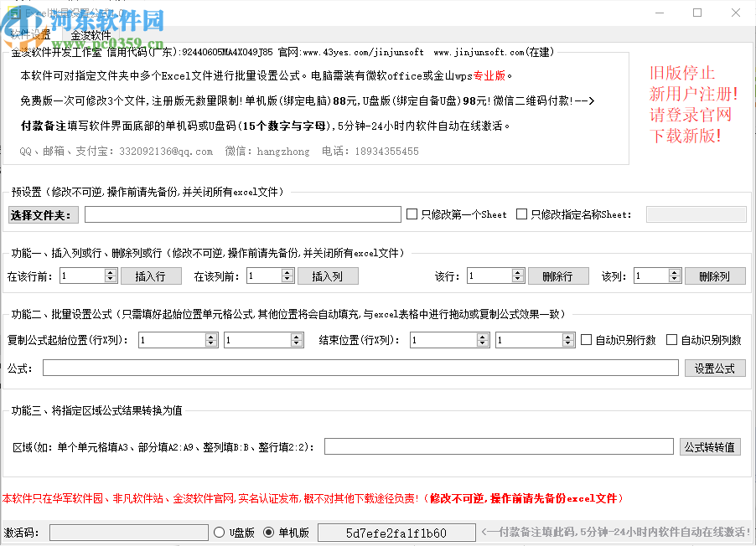This screenshot has height=546, width=756.
Task: Click the 选择文件夹 folder selection button
Action: [42, 215]
